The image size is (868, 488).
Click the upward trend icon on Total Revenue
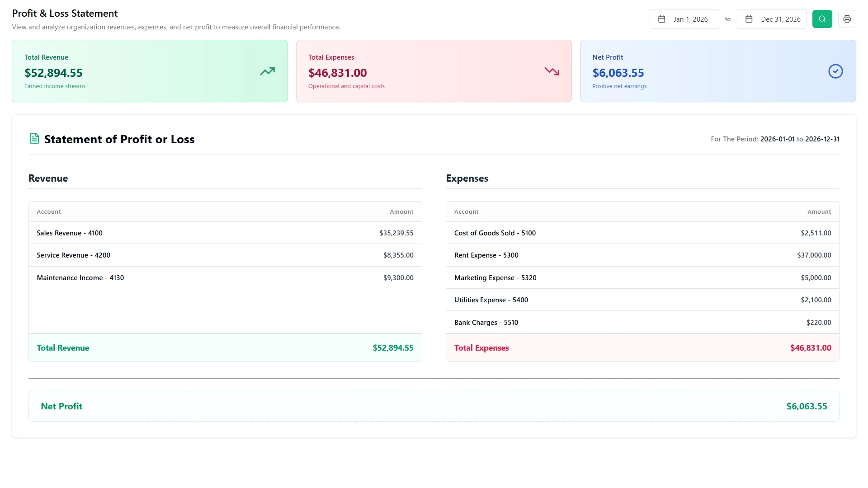[267, 71]
